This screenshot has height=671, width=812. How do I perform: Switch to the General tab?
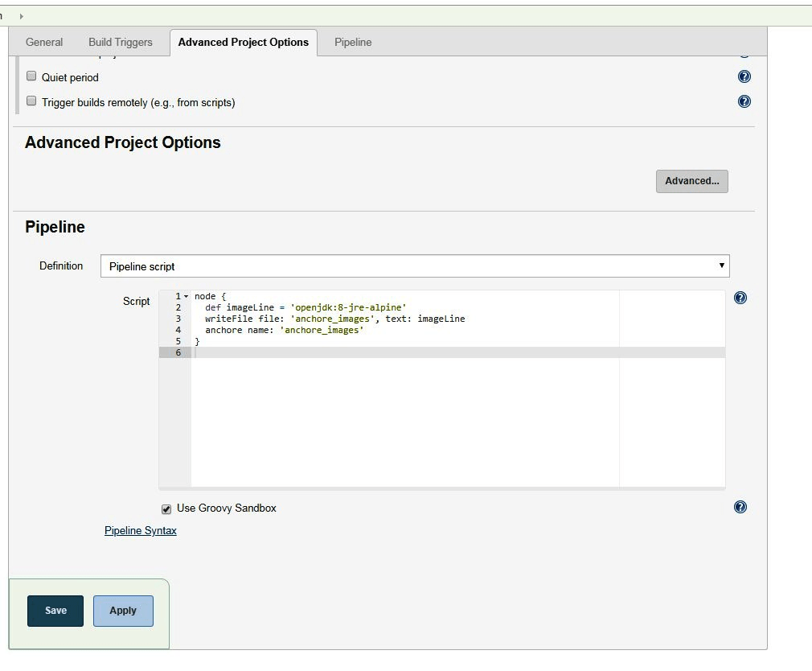(44, 42)
